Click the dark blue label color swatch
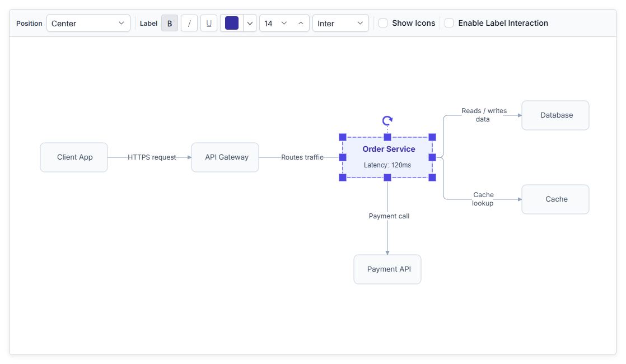The image size is (626, 364). tap(232, 23)
